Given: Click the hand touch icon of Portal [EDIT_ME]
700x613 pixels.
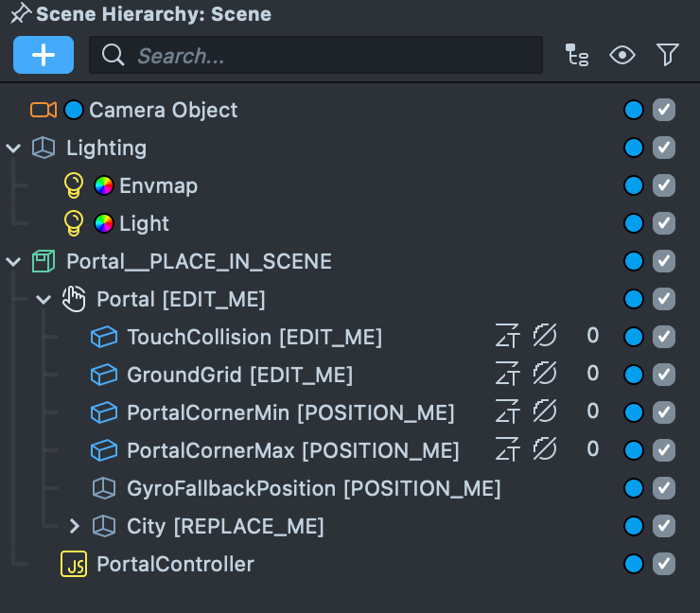Looking at the screenshot, I should click(x=74, y=299).
